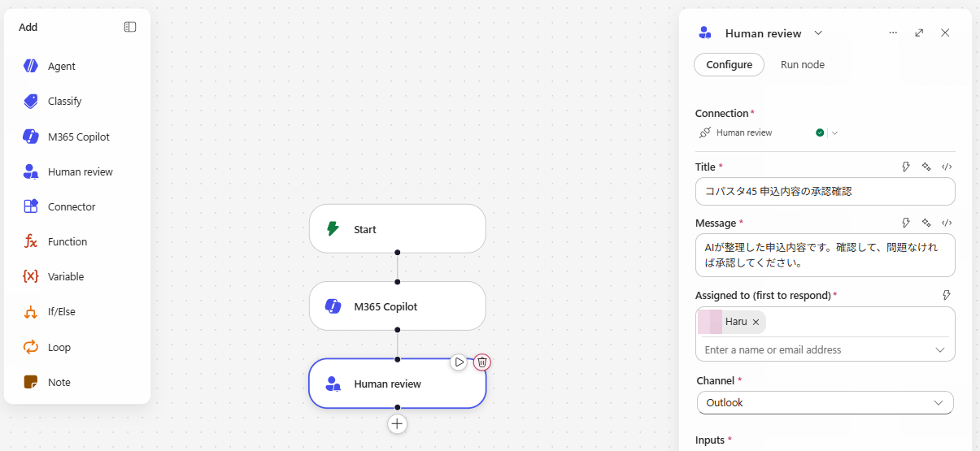
Task: Run the Human review node with play icon
Action: tap(460, 362)
